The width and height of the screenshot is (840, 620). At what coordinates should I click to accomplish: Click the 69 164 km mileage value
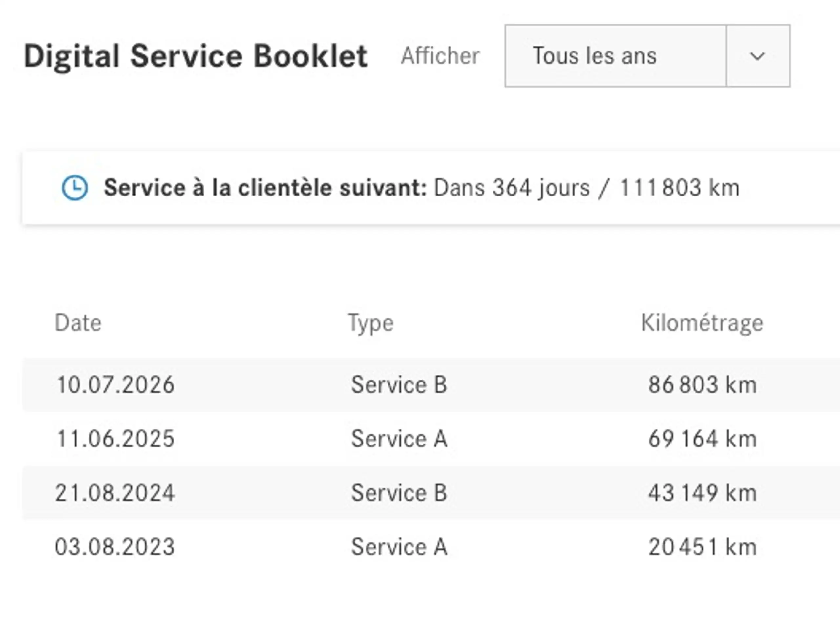click(x=702, y=439)
